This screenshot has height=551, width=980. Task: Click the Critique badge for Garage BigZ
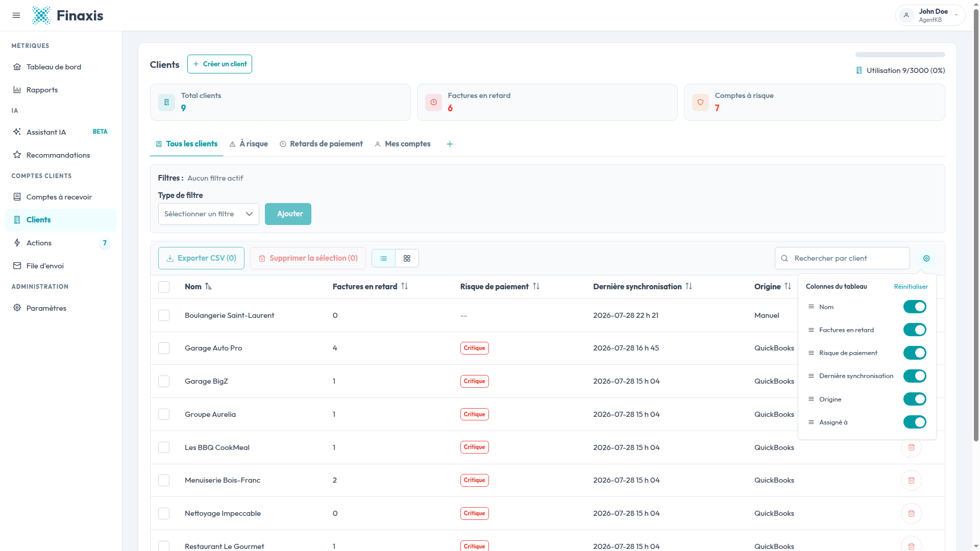tap(474, 382)
